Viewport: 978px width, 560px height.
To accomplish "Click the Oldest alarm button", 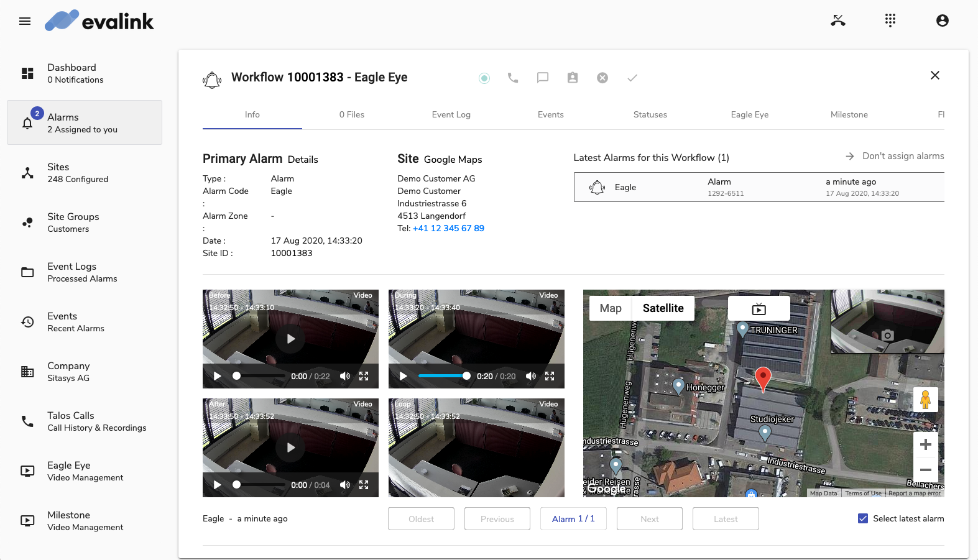I will click(x=422, y=519).
